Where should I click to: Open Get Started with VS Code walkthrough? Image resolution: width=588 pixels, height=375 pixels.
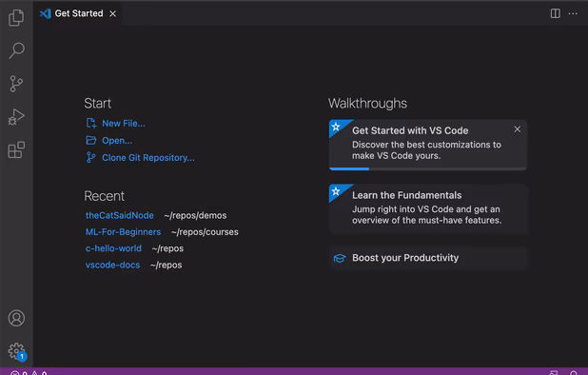click(x=428, y=145)
